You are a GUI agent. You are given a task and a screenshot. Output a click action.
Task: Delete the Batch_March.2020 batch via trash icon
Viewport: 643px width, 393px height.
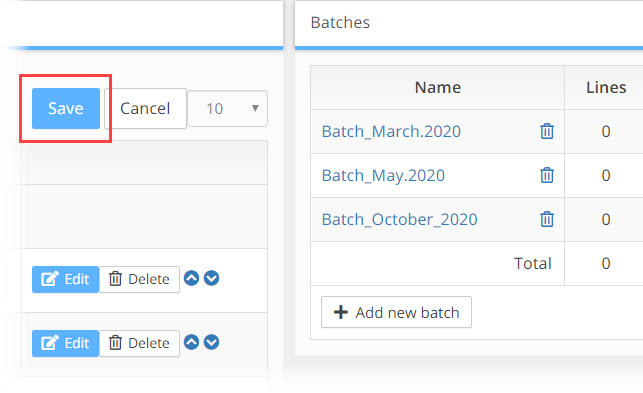(547, 131)
